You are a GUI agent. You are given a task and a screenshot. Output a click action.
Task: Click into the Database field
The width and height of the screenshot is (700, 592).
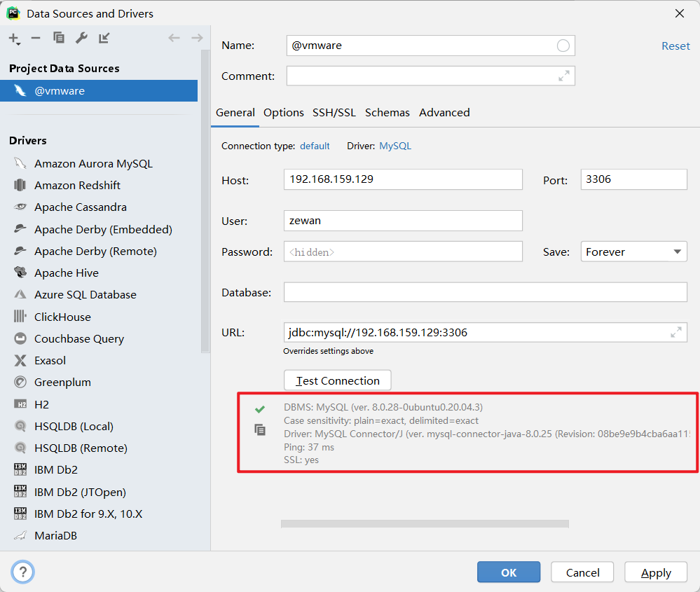tap(486, 292)
